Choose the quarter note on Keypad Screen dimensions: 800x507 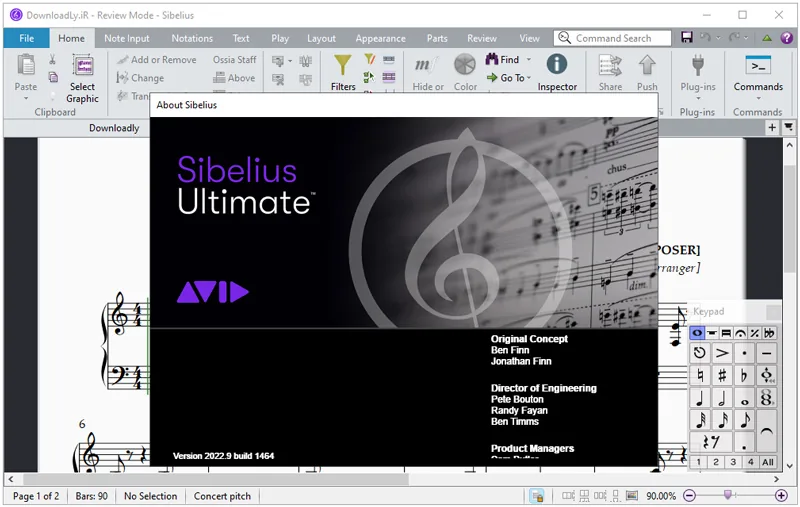pos(699,398)
